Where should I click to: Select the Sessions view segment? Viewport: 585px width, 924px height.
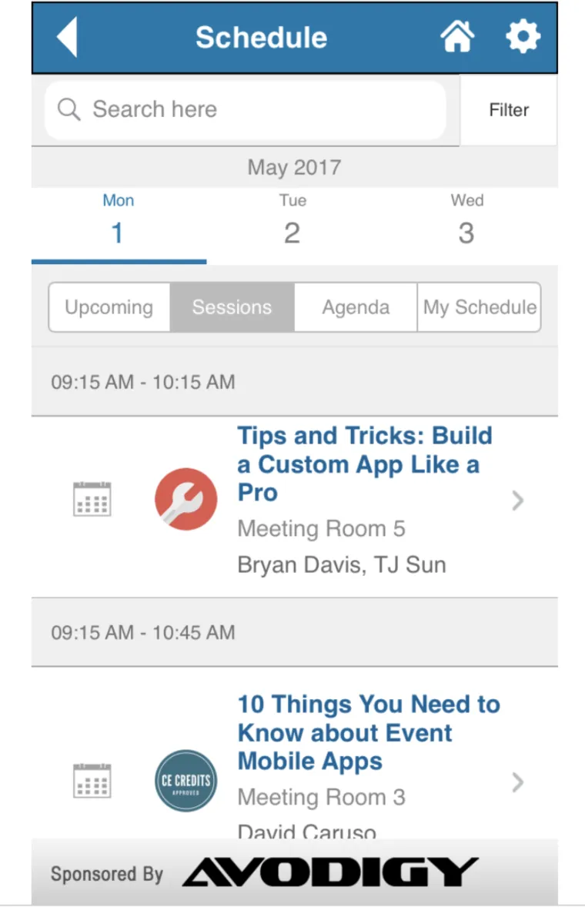click(x=232, y=307)
